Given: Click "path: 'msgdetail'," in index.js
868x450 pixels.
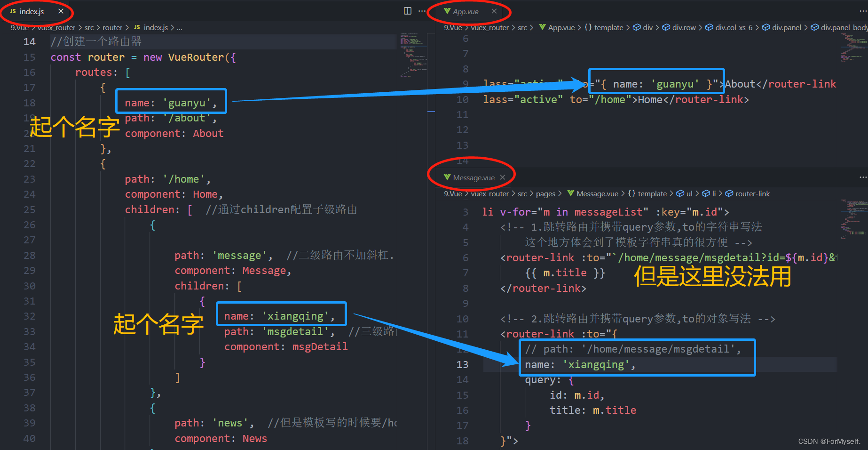Looking at the screenshot, I should tap(280, 332).
